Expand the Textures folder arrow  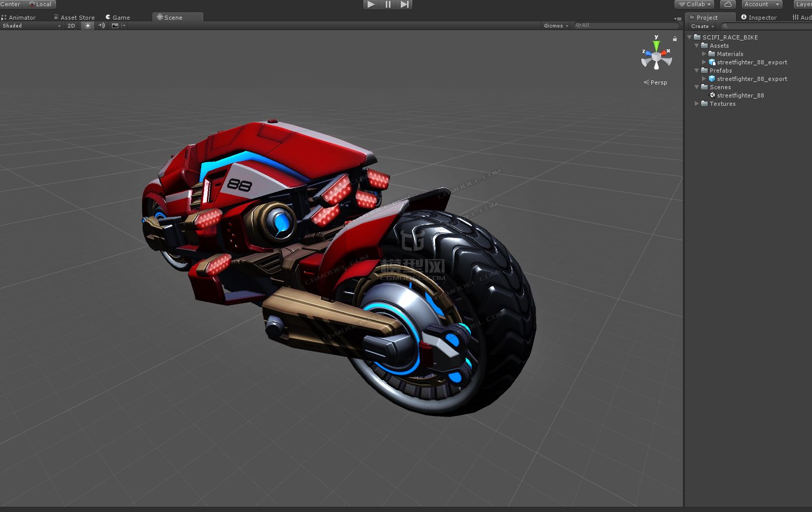point(697,104)
